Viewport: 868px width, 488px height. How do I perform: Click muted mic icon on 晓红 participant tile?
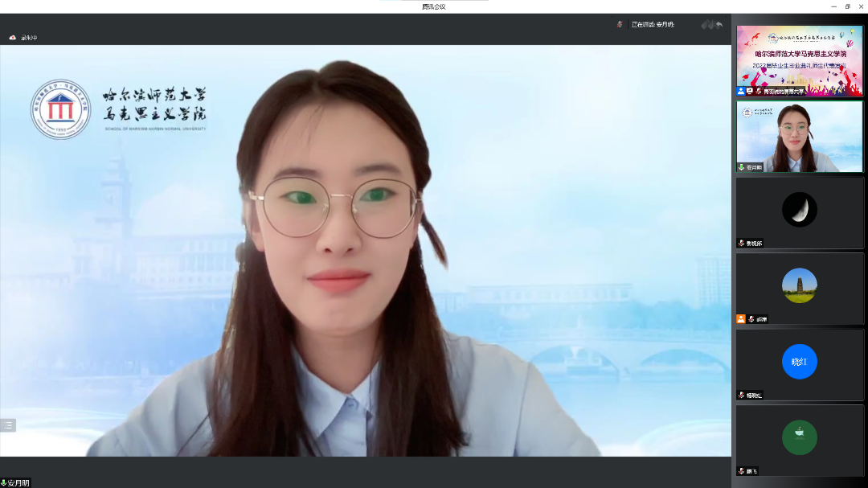tap(741, 395)
